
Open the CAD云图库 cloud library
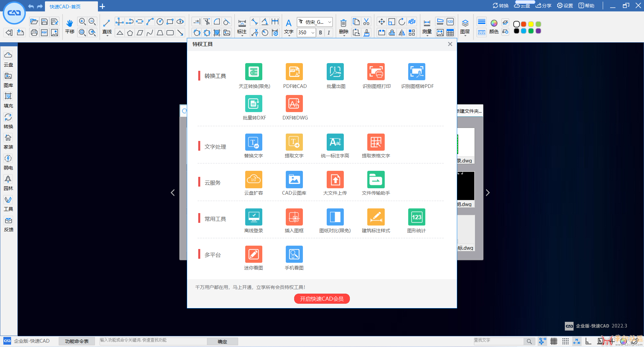coord(294,183)
